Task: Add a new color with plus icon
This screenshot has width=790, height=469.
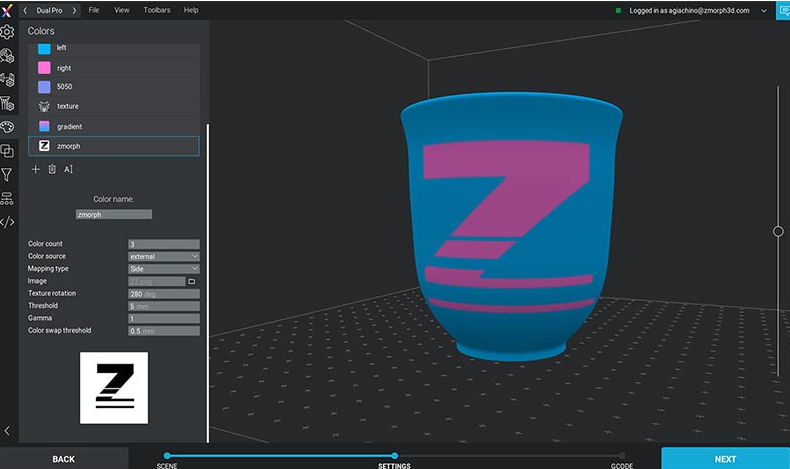Action: [36, 169]
